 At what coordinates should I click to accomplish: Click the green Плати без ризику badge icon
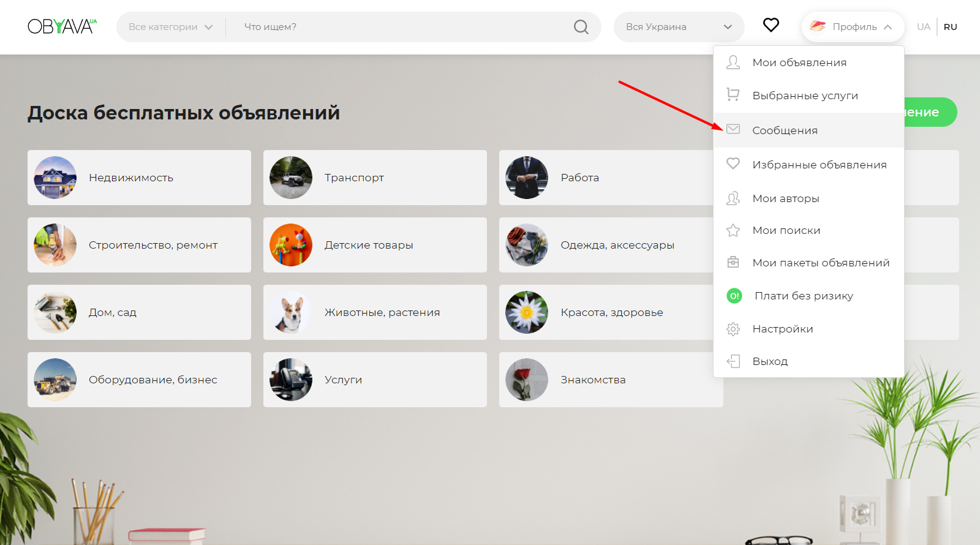pos(734,296)
